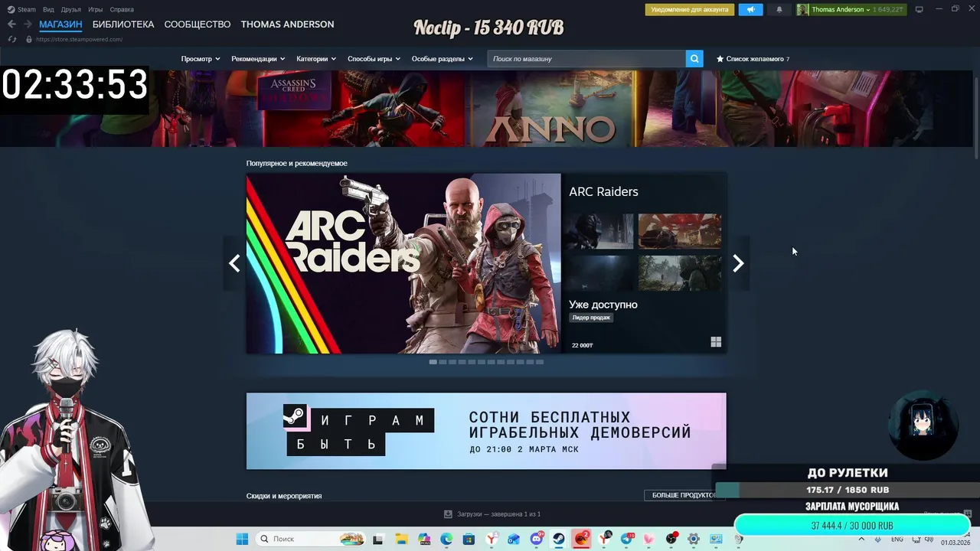
Task: Switch to the МАГАЗИН tab
Action: [x=60, y=24]
